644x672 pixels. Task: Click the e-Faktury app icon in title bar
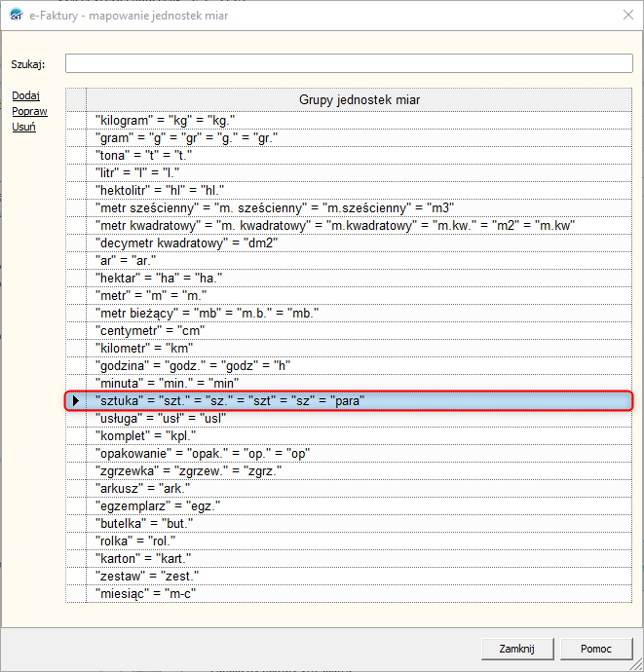(x=14, y=15)
